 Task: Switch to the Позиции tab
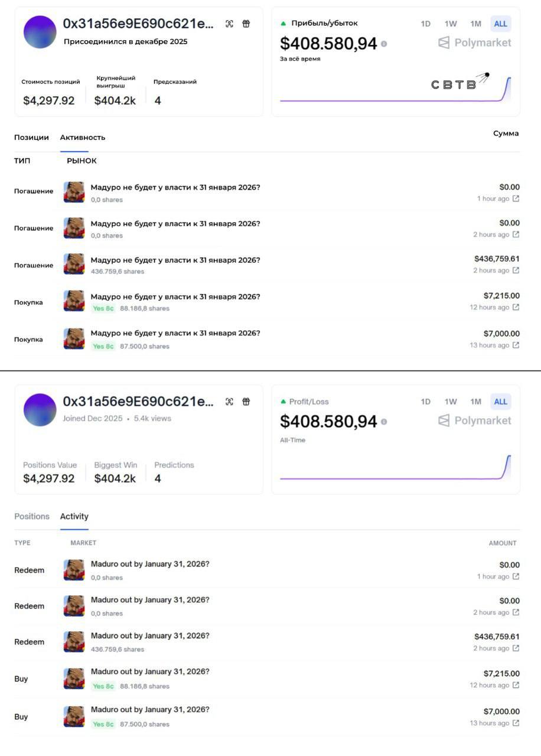[x=31, y=137]
